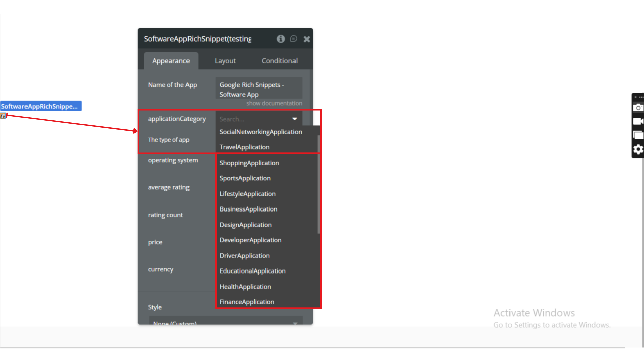Select TravelApplication from the category list
The height and width of the screenshot is (362, 644).
pyautogui.click(x=245, y=147)
